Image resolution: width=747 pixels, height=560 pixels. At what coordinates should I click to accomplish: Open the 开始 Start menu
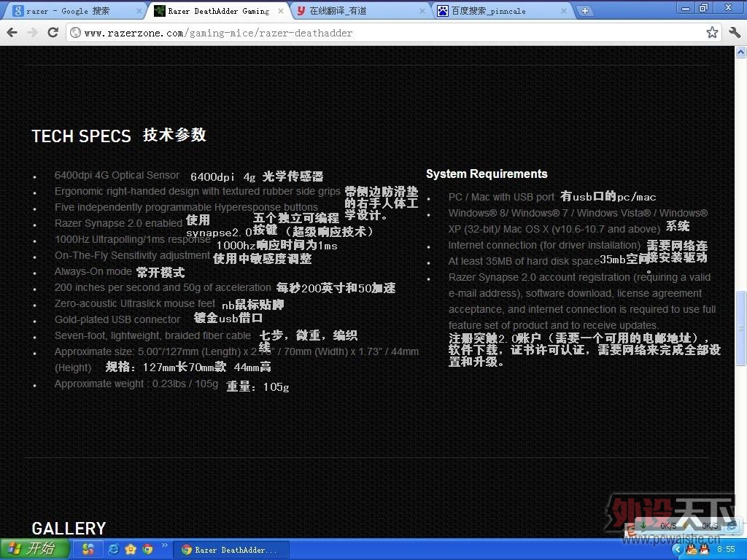click(34, 549)
